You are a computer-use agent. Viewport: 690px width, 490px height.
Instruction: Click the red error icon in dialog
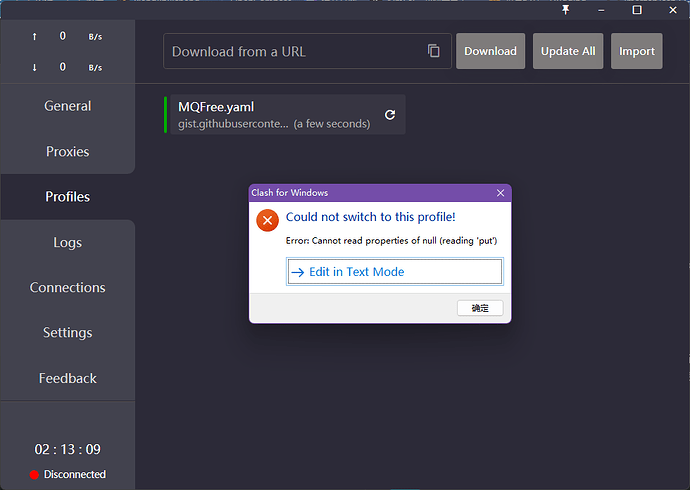[268, 220]
